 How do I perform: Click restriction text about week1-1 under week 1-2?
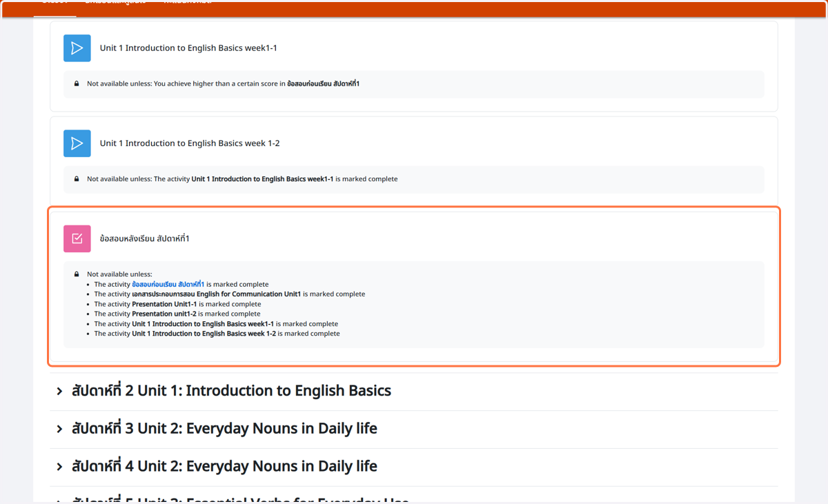pos(242,179)
